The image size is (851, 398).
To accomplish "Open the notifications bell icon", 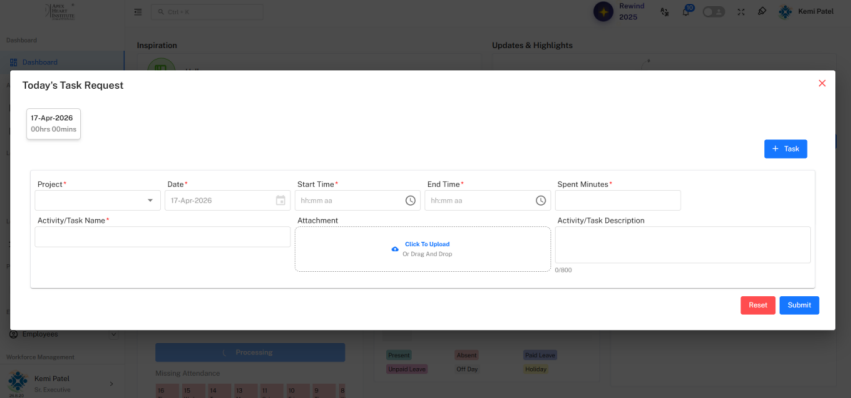I will [x=686, y=12].
